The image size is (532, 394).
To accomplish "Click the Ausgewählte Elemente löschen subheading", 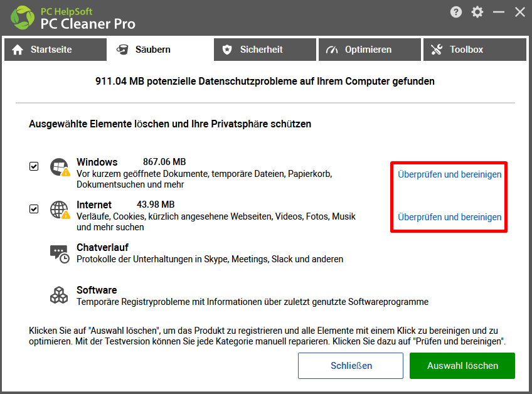I will tap(170, 124).
